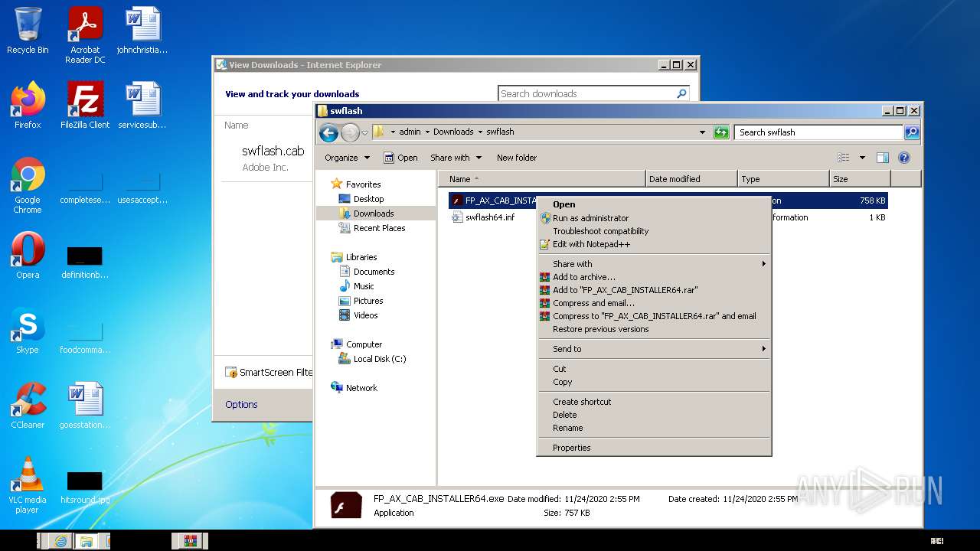
Task: Open Google Chrome desktop icon
Action: click(28, 185)
